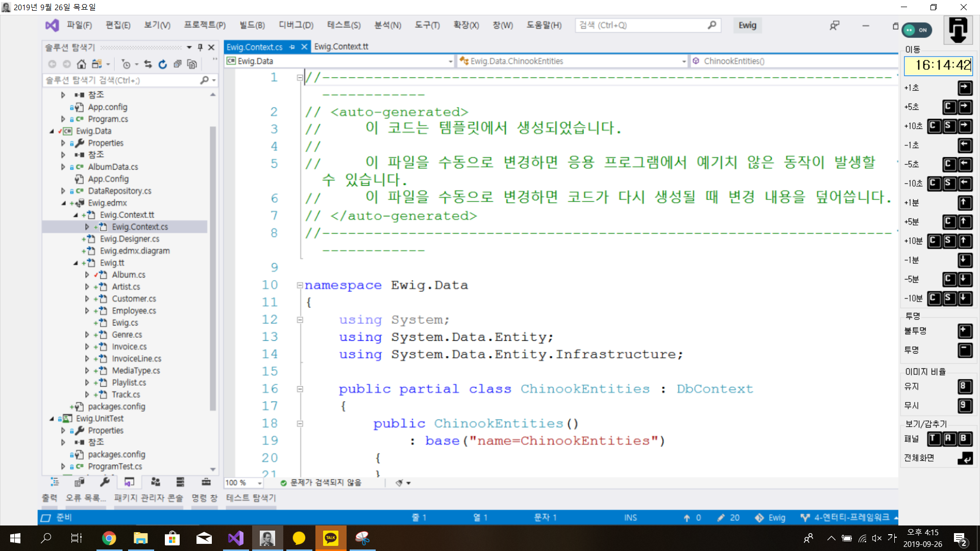980x551 pixels.
Task: Click the Ewig account badge at top
Action: click(x=747, y=25)
